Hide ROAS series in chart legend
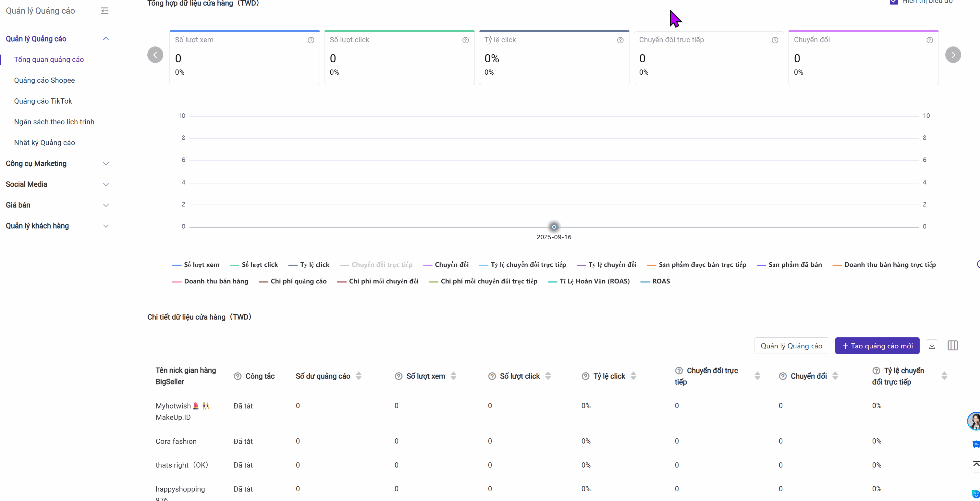This screenshot has width=980, height=501. pyautogui.click(x=661, y=281)
